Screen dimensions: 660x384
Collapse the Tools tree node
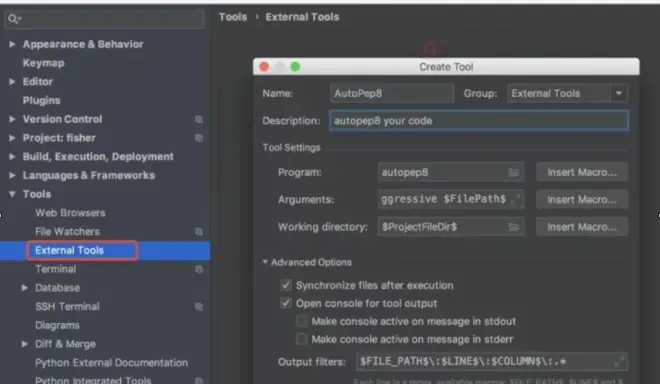point(12,194)
